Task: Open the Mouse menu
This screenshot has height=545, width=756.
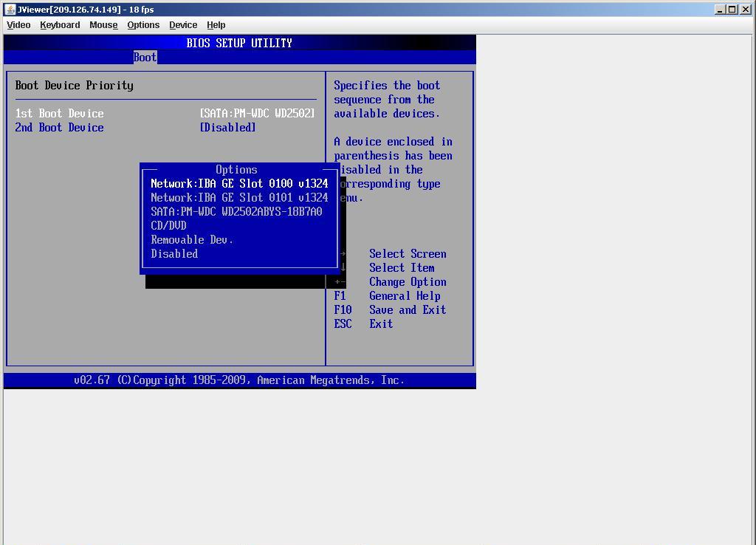Action: (x=103, y=24)
